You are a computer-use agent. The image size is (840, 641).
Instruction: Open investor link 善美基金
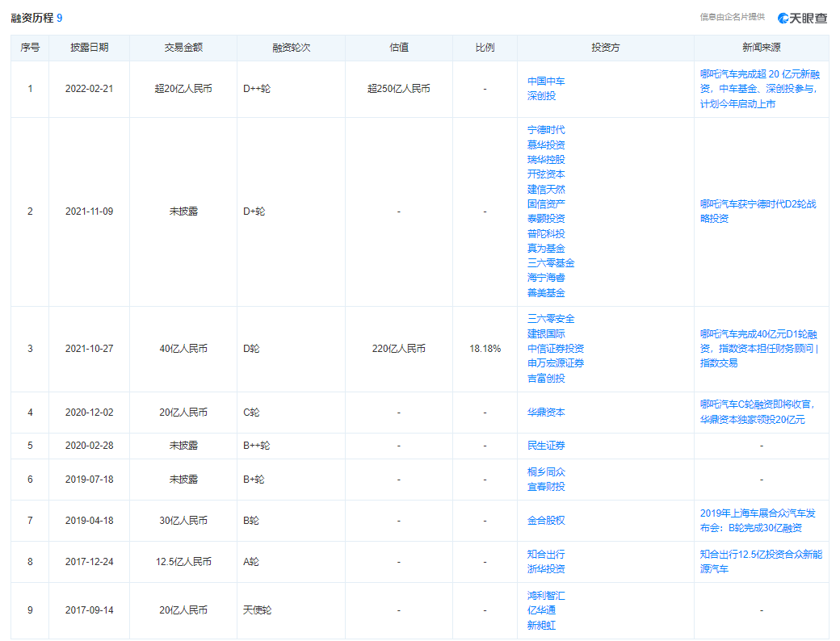pyautogui.click(x=546, y=293)
